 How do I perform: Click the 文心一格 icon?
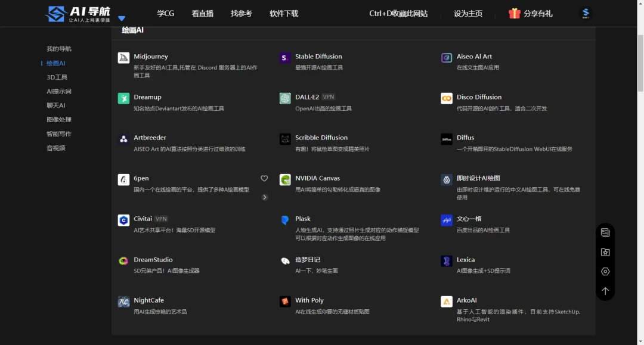click(447, 220)
